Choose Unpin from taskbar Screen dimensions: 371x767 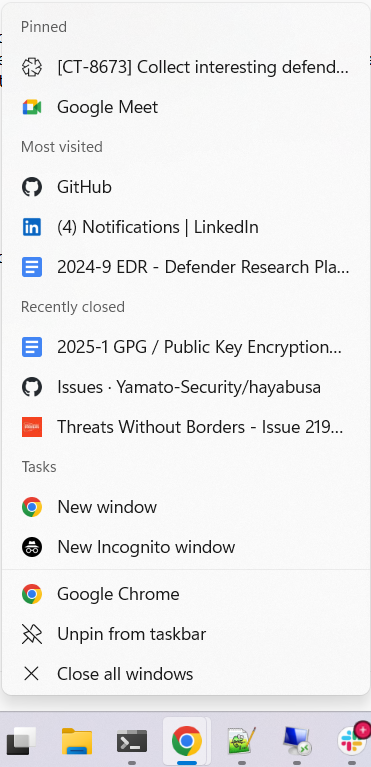tap(186, 634)
